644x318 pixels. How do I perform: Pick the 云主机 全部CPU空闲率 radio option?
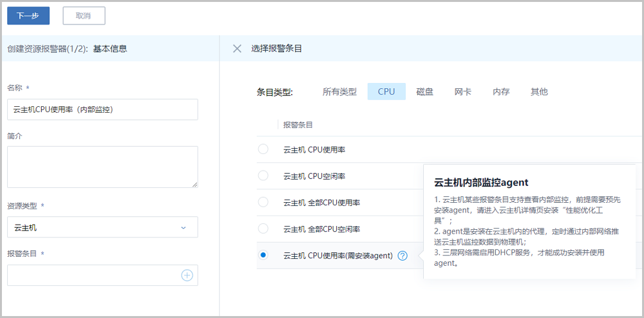[263, 229]
